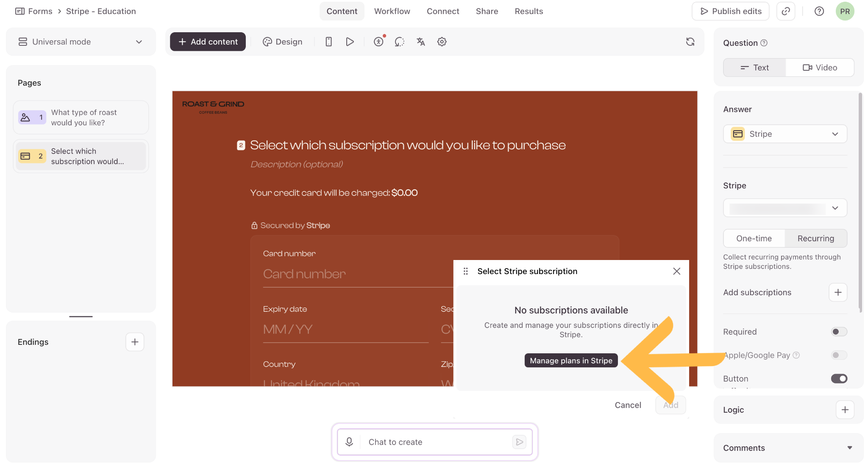868x467 pixels.
Task: Click Publish edits button
Action: [730, 11]
